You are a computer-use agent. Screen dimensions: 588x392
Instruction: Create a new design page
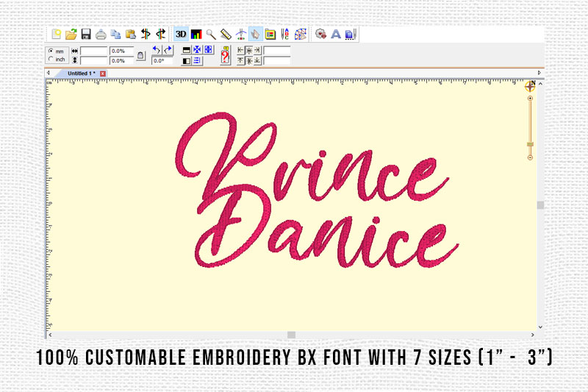(56, 34)
